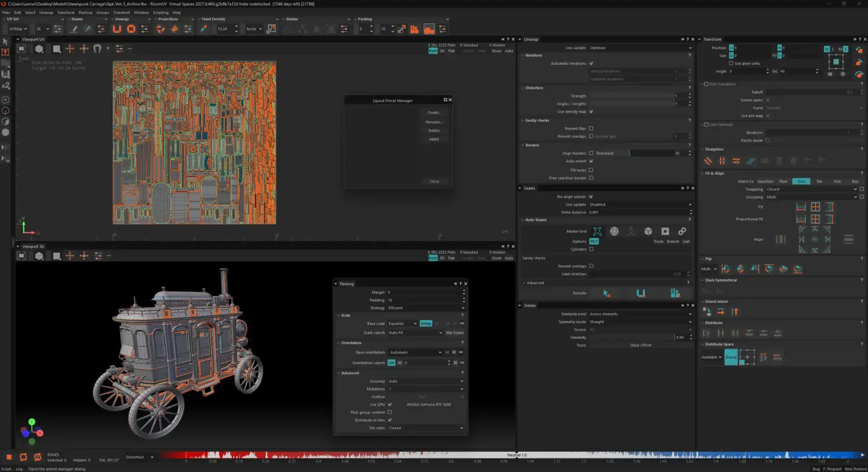Click Apply in Layout Preset Manager

pos(434,139)
